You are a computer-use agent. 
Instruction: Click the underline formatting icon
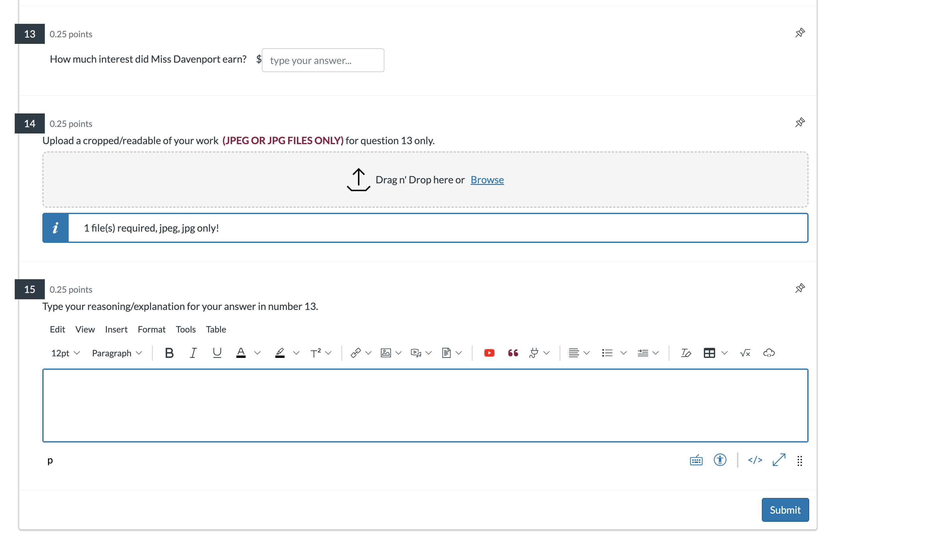click(x=217, y=353)
